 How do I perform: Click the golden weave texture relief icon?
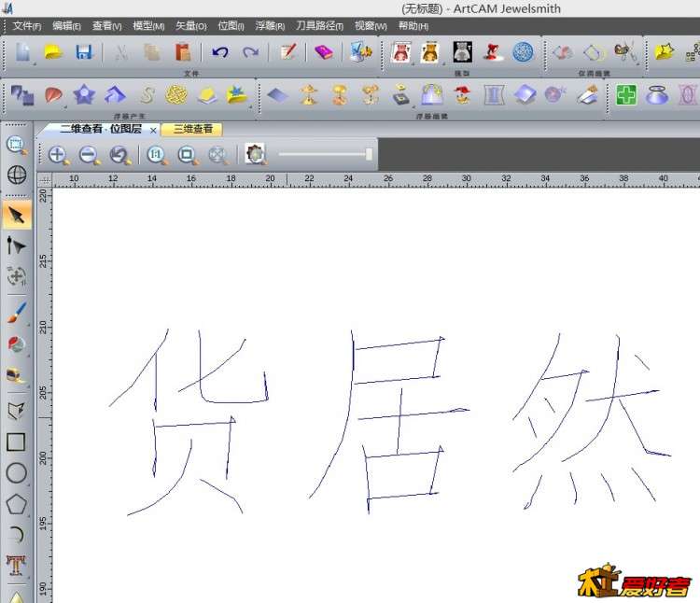[x=176, y=94]
